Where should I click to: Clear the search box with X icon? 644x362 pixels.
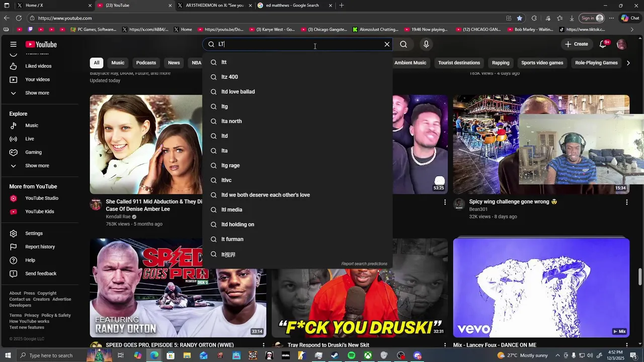[387, 44]
